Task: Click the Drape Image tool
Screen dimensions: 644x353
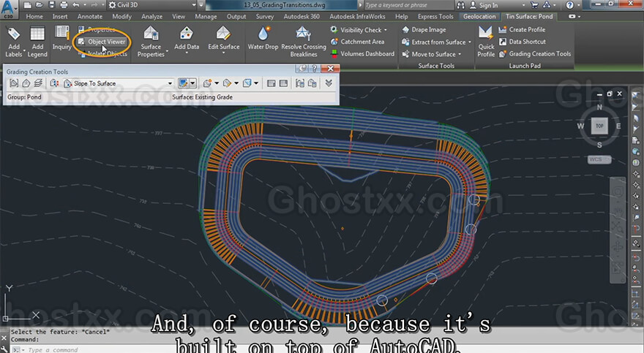Action: (x=424, y=29)
